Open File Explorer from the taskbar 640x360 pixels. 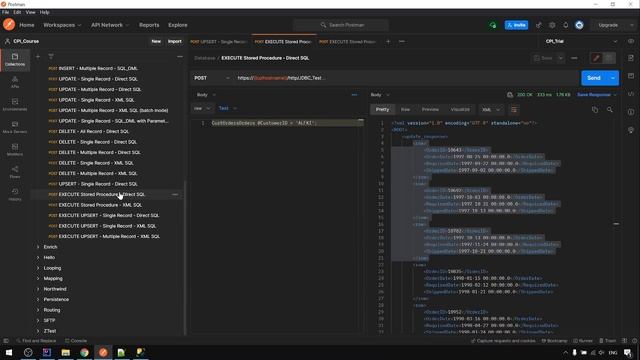[x=66, y=352]
